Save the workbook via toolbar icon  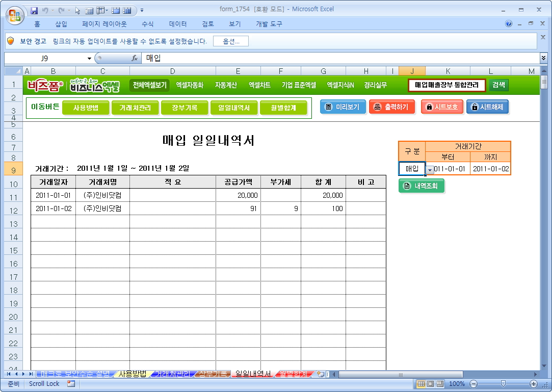[x=34, y=10]
